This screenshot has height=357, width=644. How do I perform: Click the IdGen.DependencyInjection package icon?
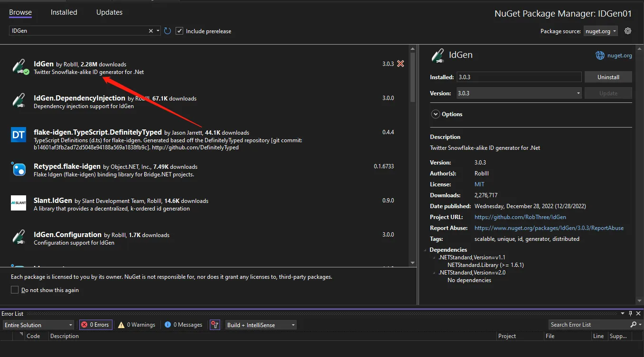pyautogui.click(x=19, y=101)
